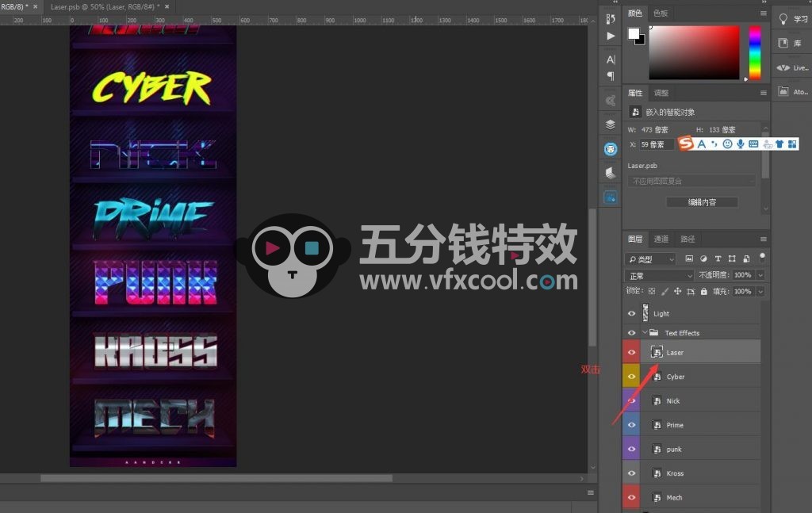Close the Laser.psb document tab
812x513 pixels.
[167, 6]
